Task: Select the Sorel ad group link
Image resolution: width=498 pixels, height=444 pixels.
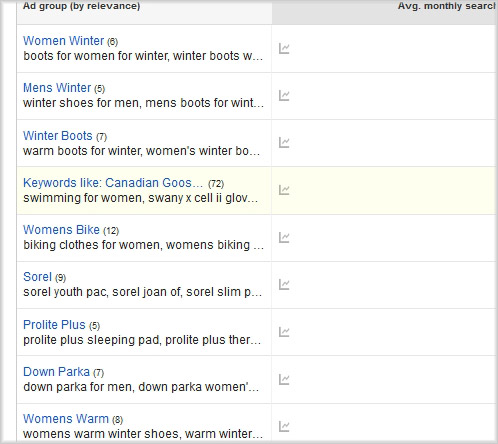Action: 37,277
